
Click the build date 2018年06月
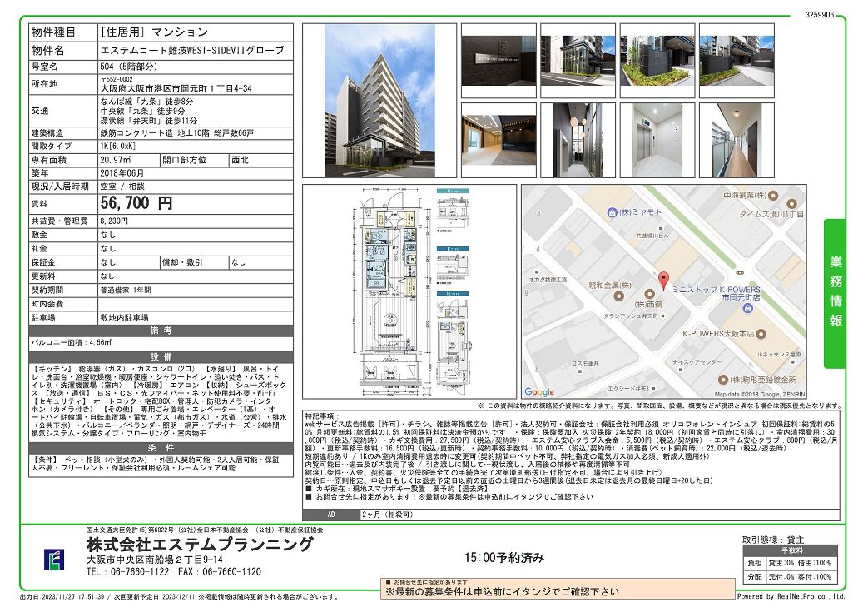pyautogui.click(x=122, y=173)
